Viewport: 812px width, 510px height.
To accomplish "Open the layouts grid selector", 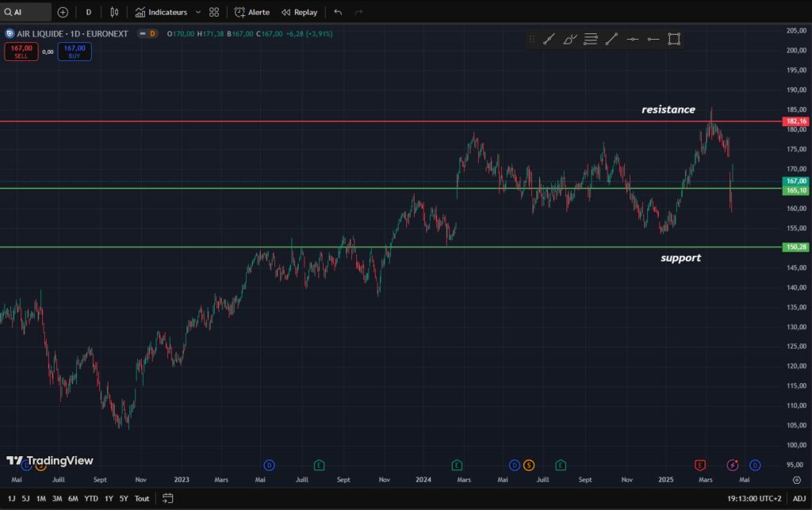I will click(213, 12).
